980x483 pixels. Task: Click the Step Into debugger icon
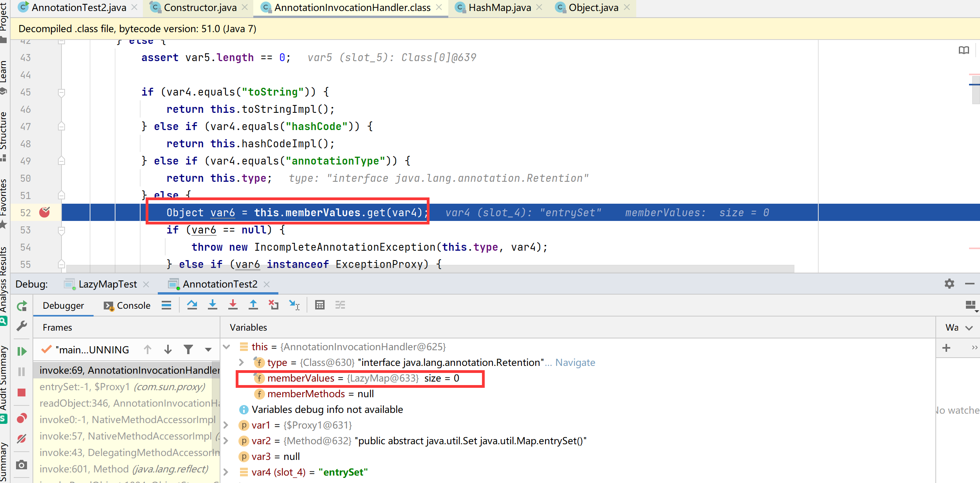[213, 305]
